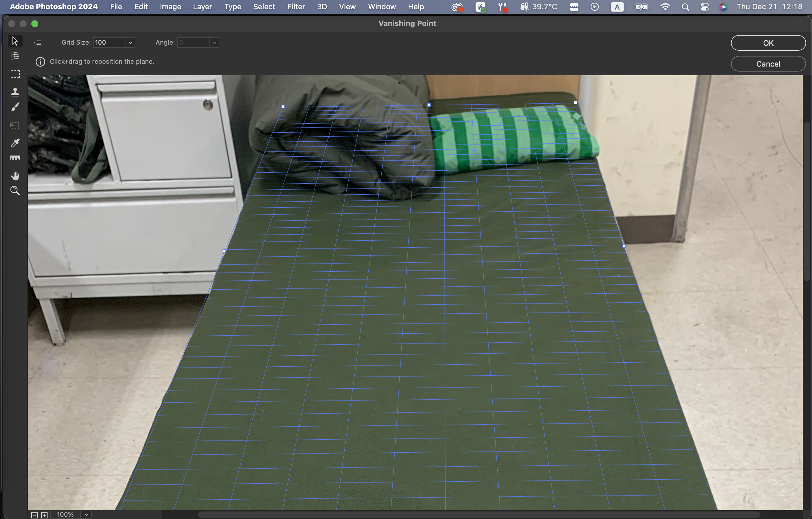The height and width of the screenshot is (519, 812).
Task: Select the Brush tool
Action: click(15, 107)
